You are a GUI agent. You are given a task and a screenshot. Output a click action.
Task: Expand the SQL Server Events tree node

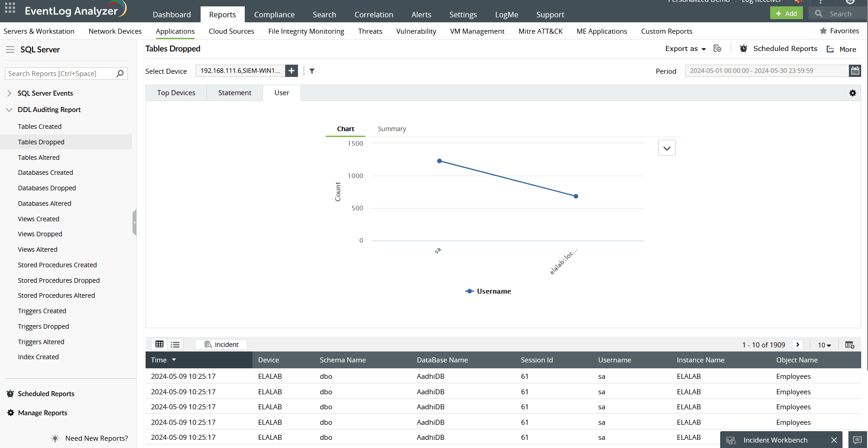9,93
